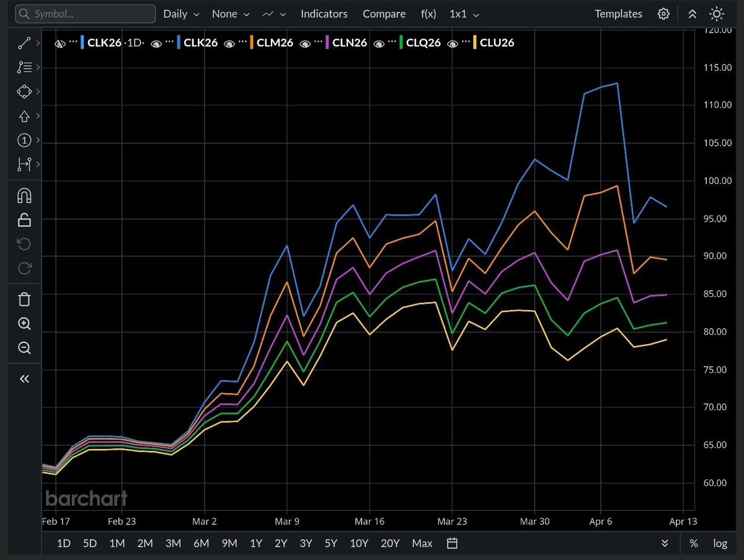Toggle the magnet snap mode

pos(24,197)
